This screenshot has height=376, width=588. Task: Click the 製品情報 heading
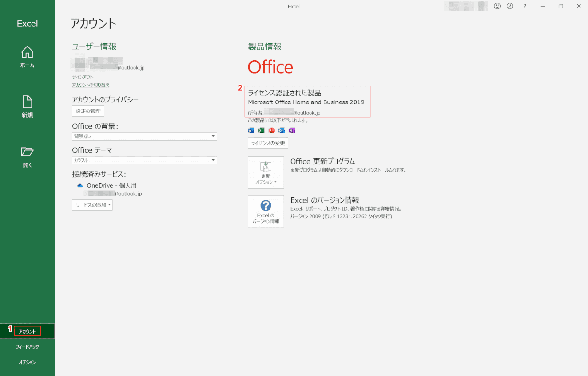click(265, 47)
